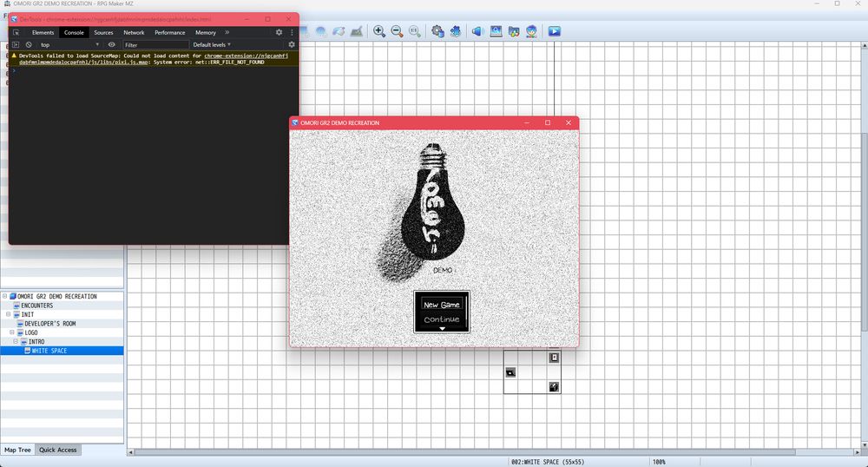Select the DEVELOPER'S ROOM map in the tree
The height and width of the screenshot is (467, 868).
(50, 324)
